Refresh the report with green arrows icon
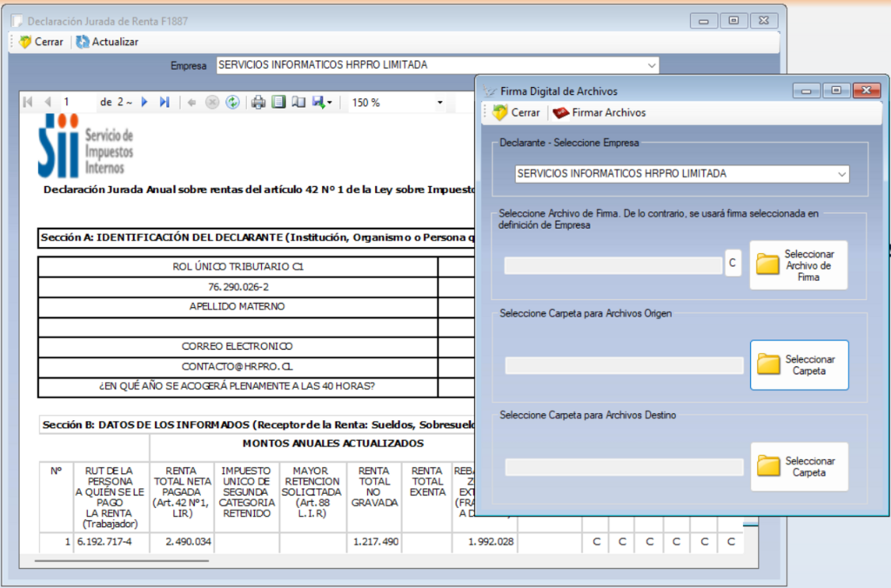Screen dimensions: 891x588 coord(232,103)
